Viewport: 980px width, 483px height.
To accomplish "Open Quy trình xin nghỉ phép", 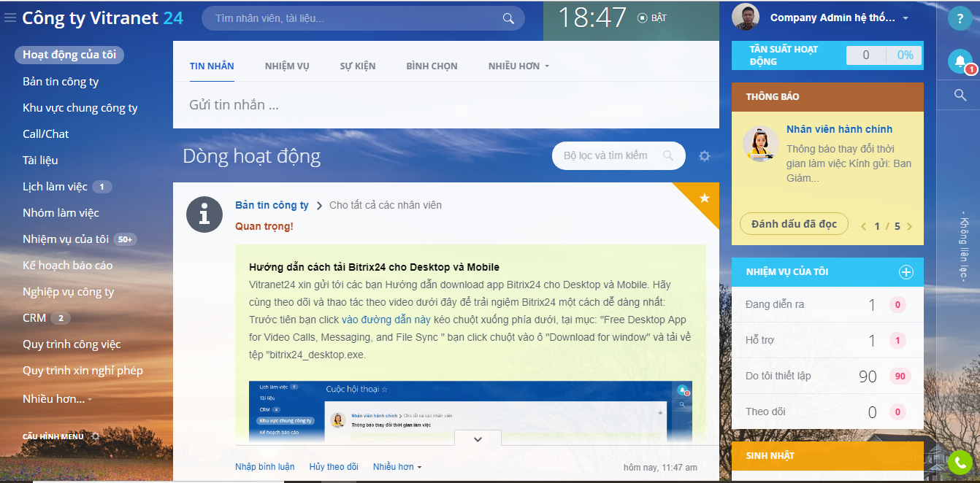I will (x=83, y=371).
